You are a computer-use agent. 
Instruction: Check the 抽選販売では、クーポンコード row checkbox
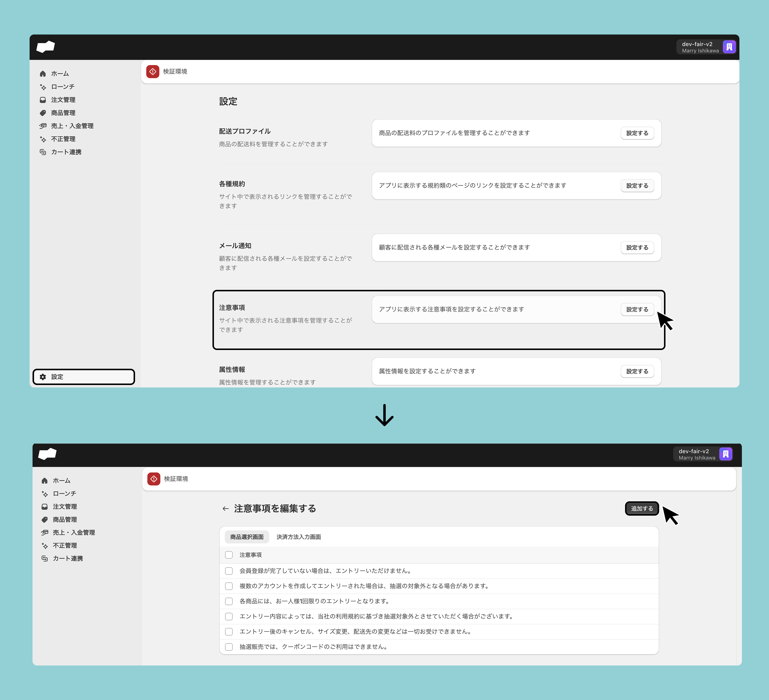point(229,647)
